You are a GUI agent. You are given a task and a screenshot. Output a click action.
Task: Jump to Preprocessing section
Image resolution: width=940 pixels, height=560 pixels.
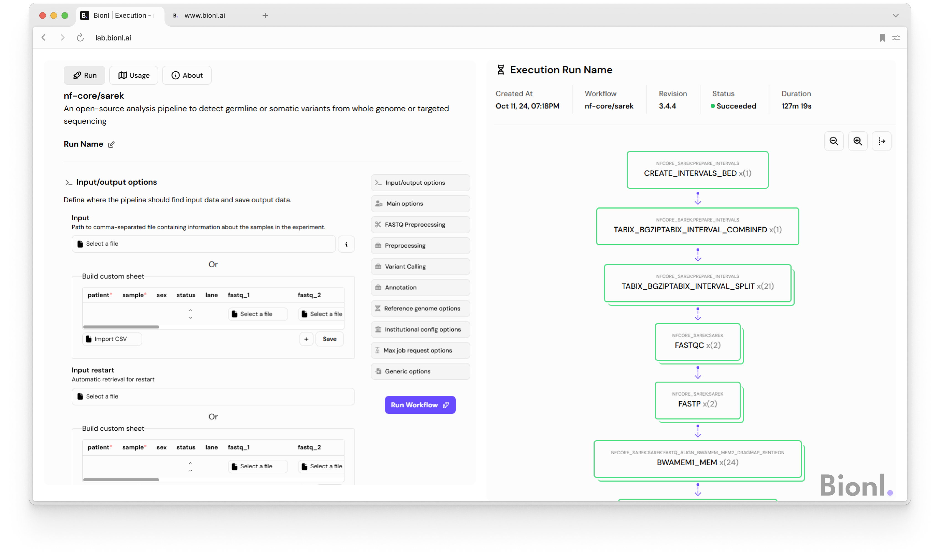[x=421, y=246]
